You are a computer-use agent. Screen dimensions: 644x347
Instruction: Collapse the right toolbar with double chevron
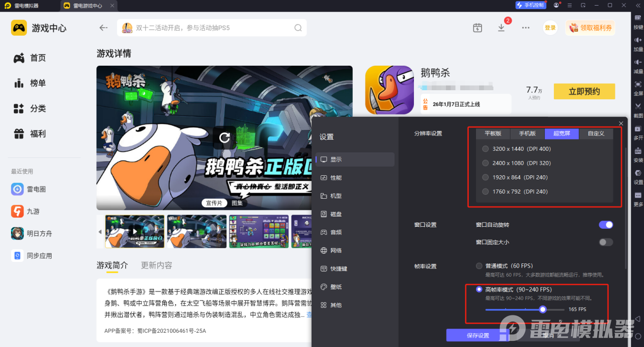pos(637,5)
